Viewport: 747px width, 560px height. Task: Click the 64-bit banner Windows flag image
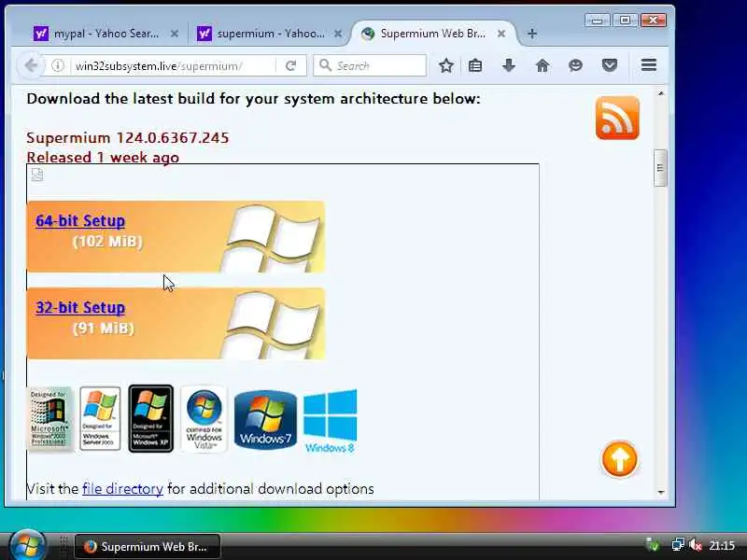click(x=273, y=238)
